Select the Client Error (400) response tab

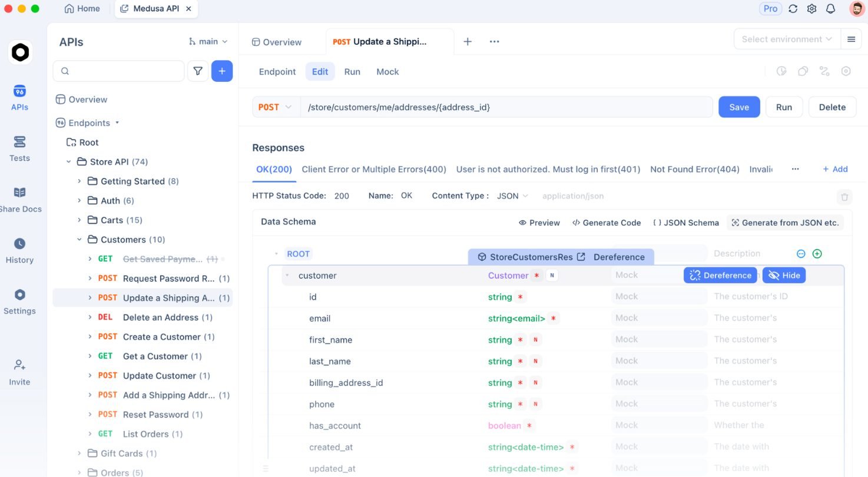[374, 169]
